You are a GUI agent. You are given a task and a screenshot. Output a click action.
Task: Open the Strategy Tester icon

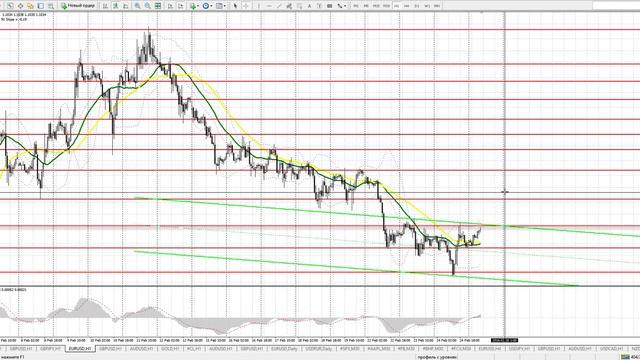click(51, 6)
